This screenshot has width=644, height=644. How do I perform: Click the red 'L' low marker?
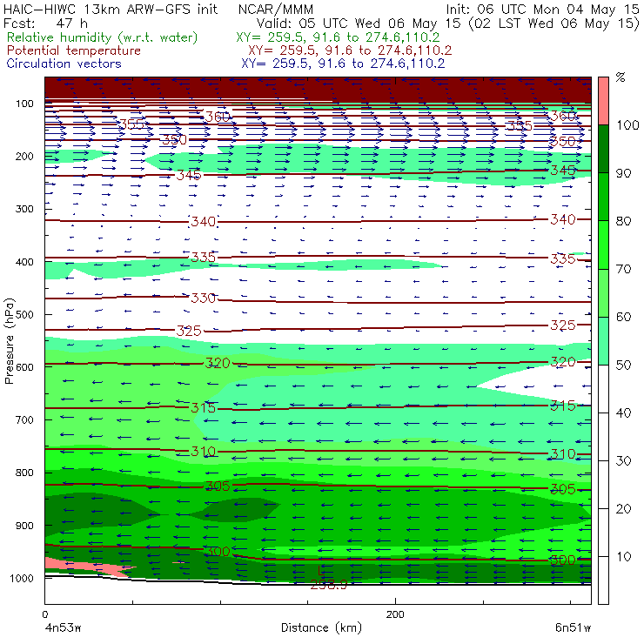(321, 571)
